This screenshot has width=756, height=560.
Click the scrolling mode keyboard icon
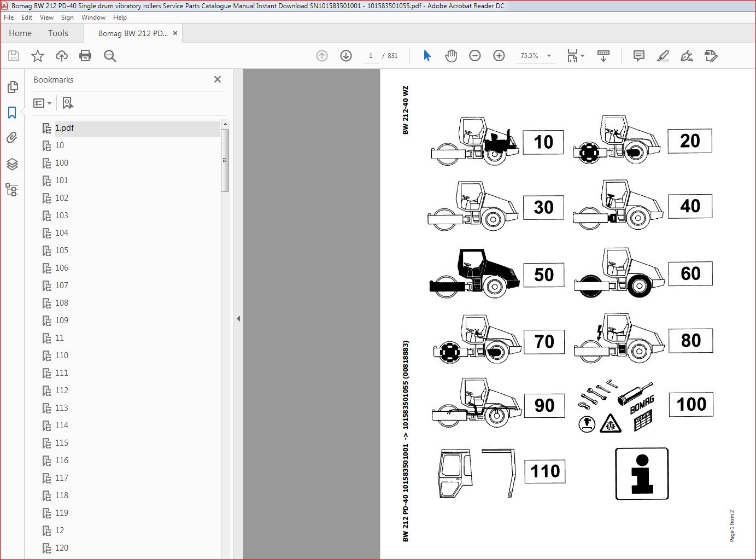603,56
